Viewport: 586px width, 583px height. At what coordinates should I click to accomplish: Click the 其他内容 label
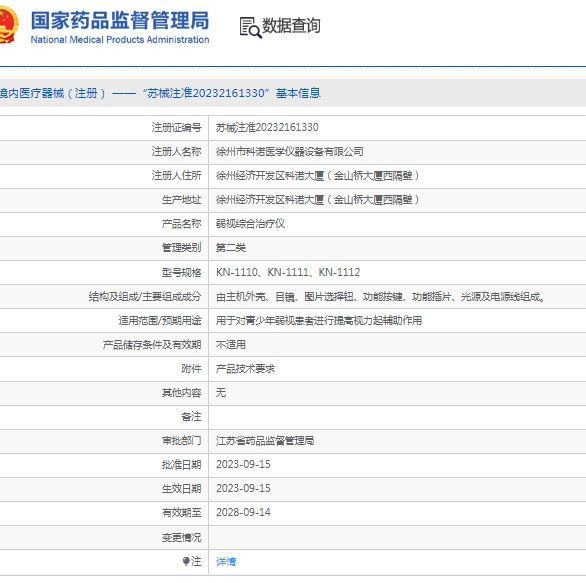coord(181,392)
